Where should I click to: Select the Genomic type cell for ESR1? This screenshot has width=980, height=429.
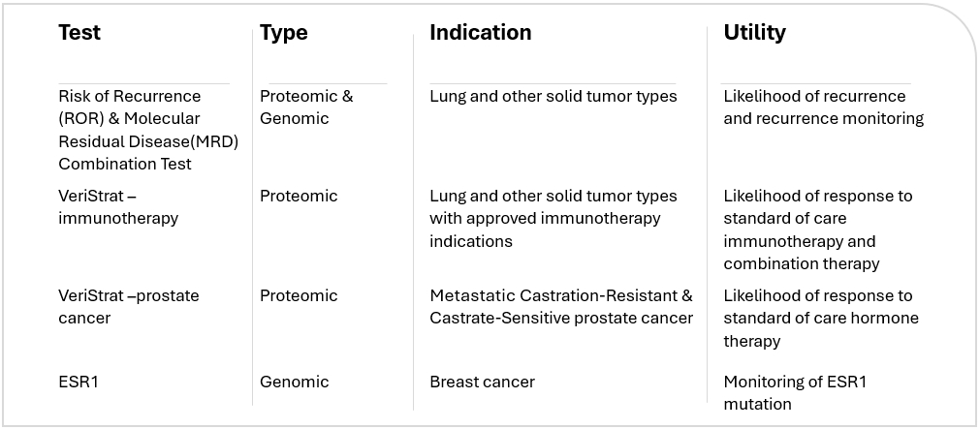click(x=294, y=382)
